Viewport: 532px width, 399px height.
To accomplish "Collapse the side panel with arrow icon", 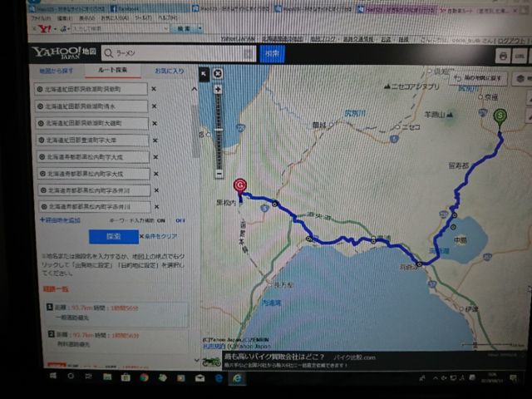I will coord(204,73).
